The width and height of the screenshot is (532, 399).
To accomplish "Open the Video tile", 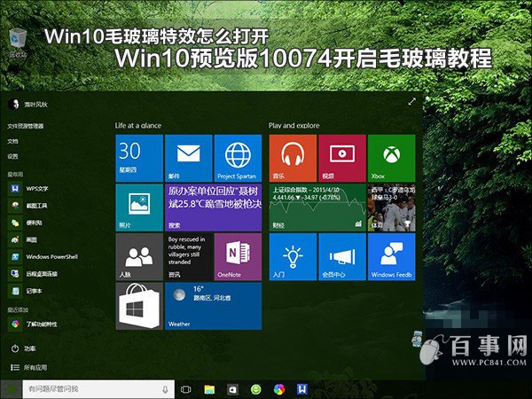I will pyautogui.click(x=342, y=158).
